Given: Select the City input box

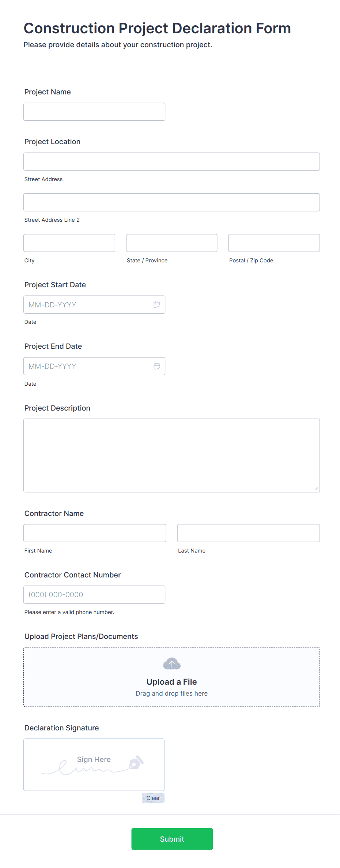Looking at the screenshot, I should click(x=69, y=243).
